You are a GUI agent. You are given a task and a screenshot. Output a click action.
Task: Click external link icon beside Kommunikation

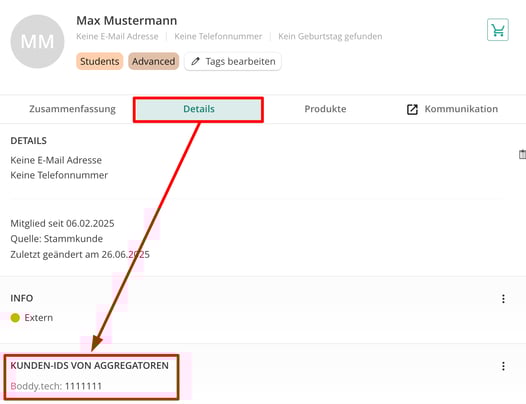click(412, 109)
